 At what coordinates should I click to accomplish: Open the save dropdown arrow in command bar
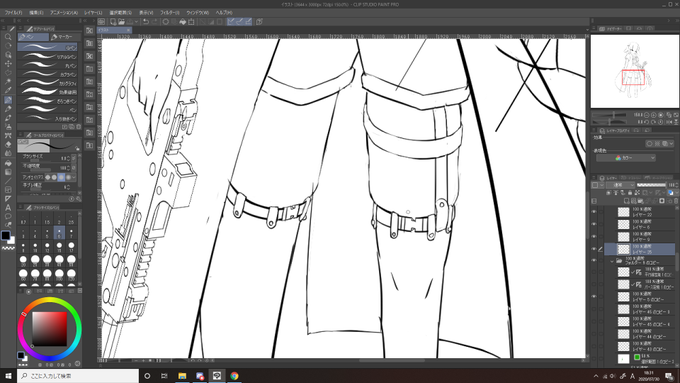(137, 21)
